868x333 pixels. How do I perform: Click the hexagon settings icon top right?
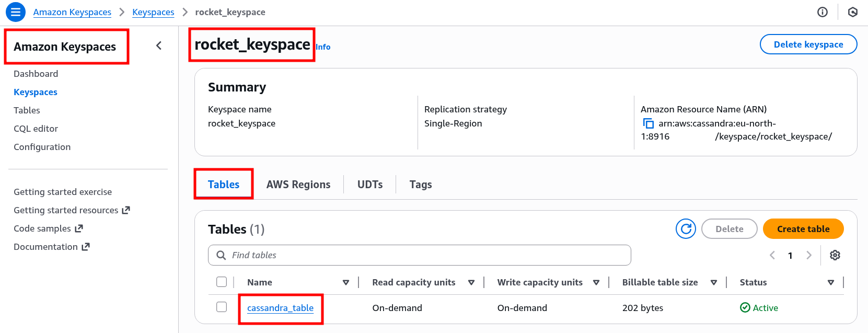(x=853, y=12)
